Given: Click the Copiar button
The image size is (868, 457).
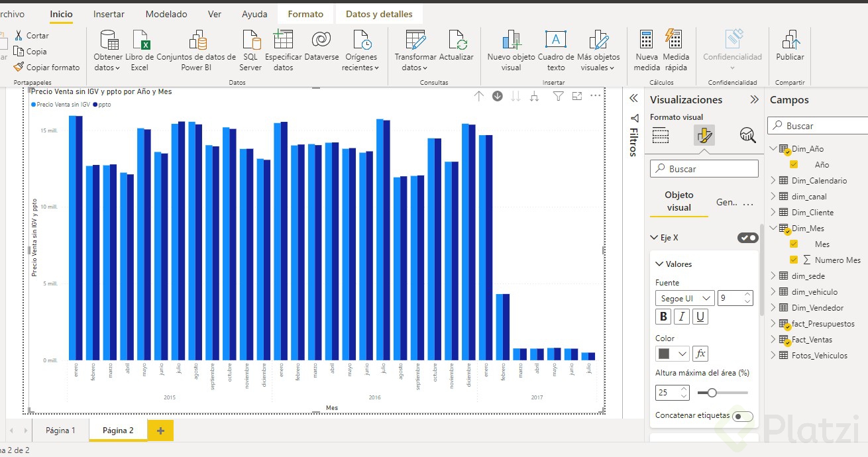Looking at the screenshot, I should coord(29,51).
